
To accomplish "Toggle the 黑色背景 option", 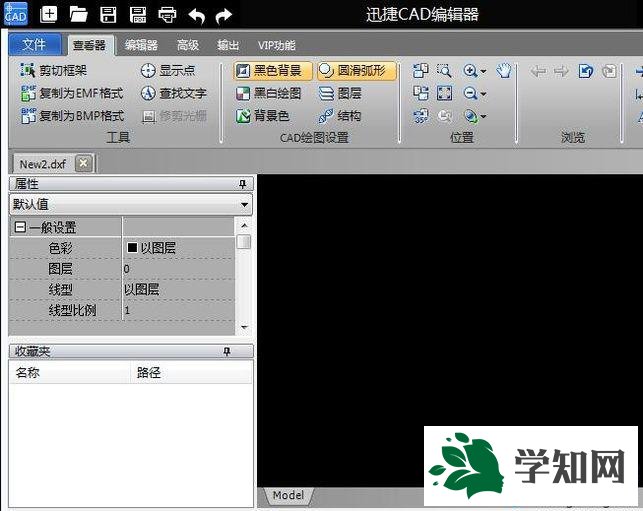I will tap(273, 71).
